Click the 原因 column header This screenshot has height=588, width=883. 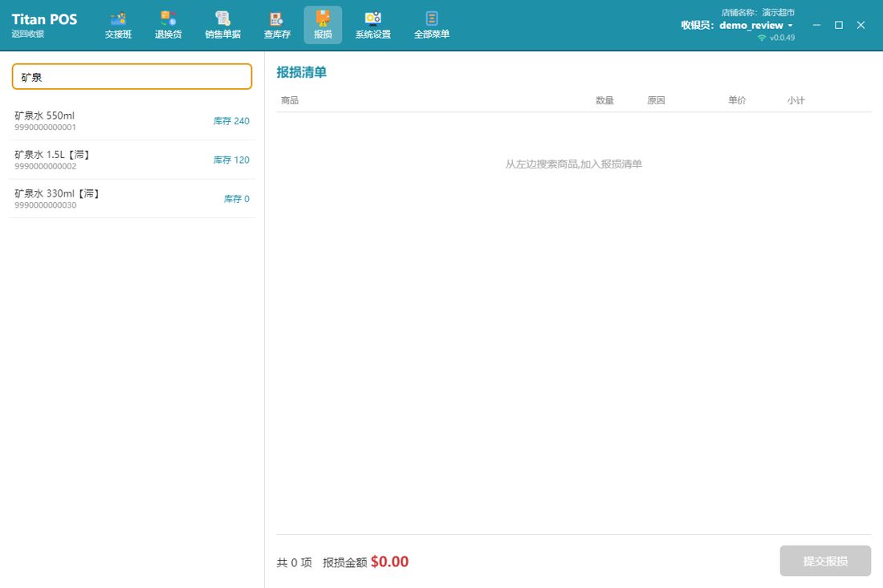[656, 100]
